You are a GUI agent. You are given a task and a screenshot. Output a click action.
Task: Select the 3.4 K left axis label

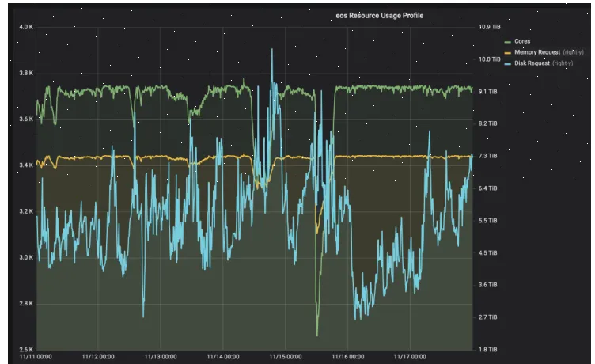[x=26, y=165]
